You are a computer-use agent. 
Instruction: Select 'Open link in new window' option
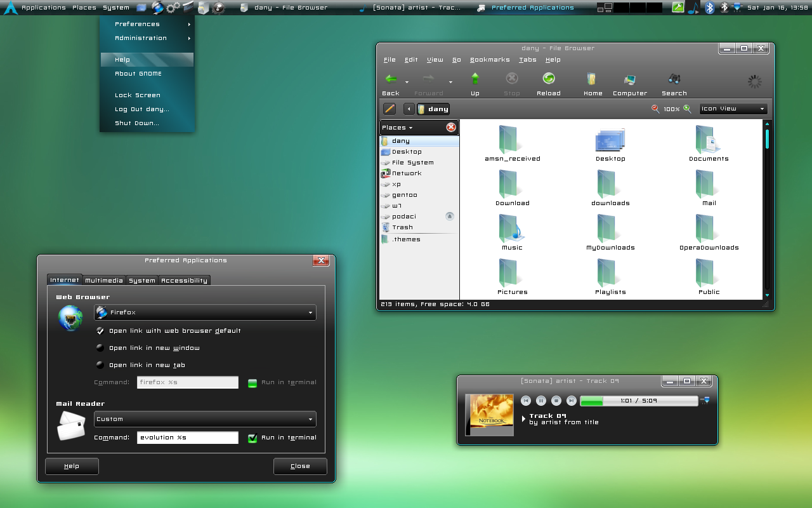100,348
